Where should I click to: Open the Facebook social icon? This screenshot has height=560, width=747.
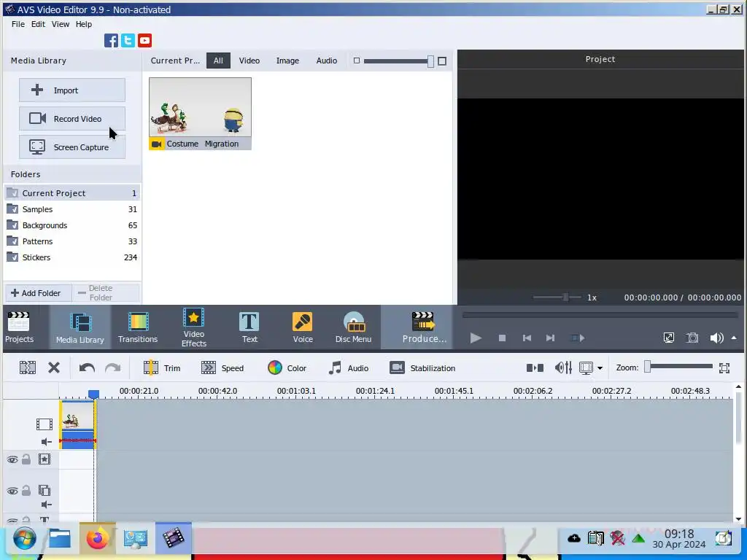tap(111, 41)
